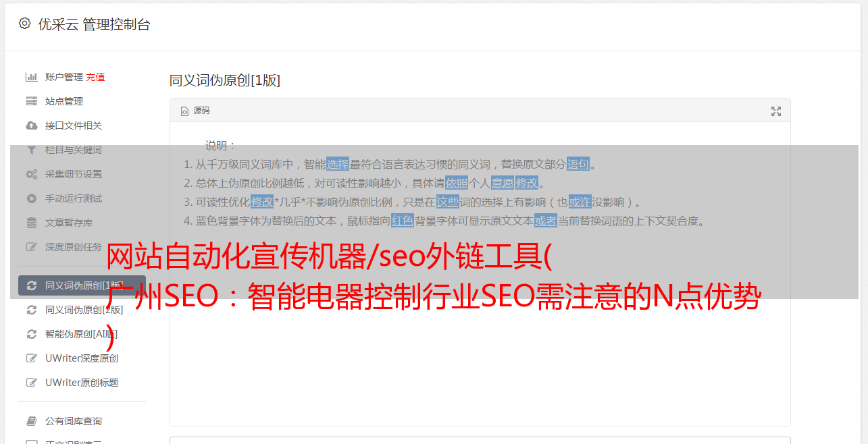Open 智能伪原创[AI版] page

(82, 334)
